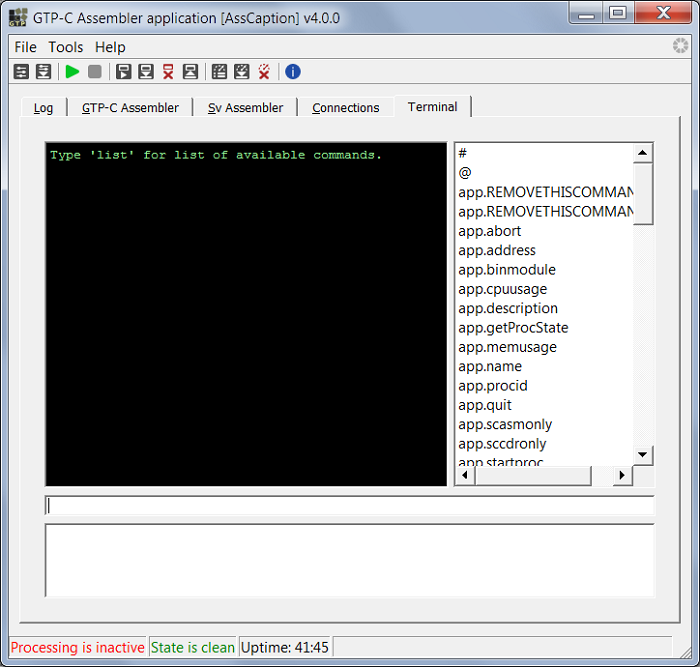Viewport: 700px width, 667px height.
Task: Click the activity spinner icon in menu bar
Action: pyautogui.click(x=680, y=46)
